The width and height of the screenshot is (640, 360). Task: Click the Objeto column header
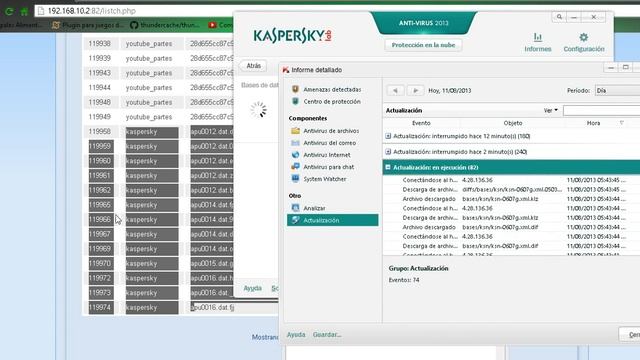coord(513,123)
